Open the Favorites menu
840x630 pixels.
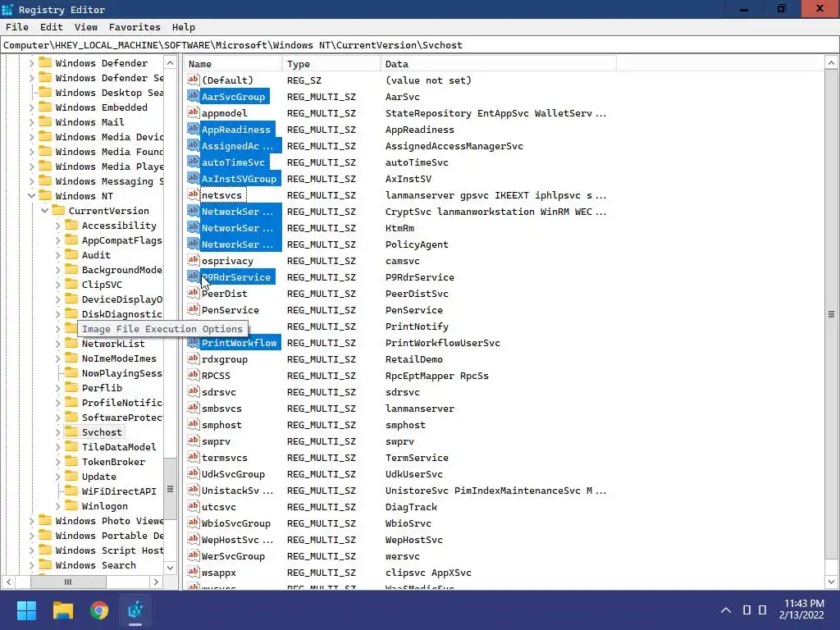(x=135, y=27)
